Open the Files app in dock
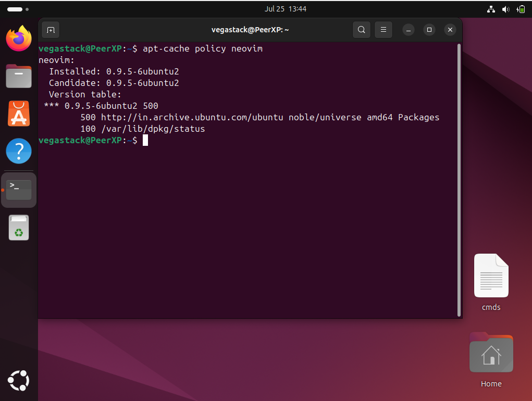This screenshot has width=532, height=401. pos(19,76)
